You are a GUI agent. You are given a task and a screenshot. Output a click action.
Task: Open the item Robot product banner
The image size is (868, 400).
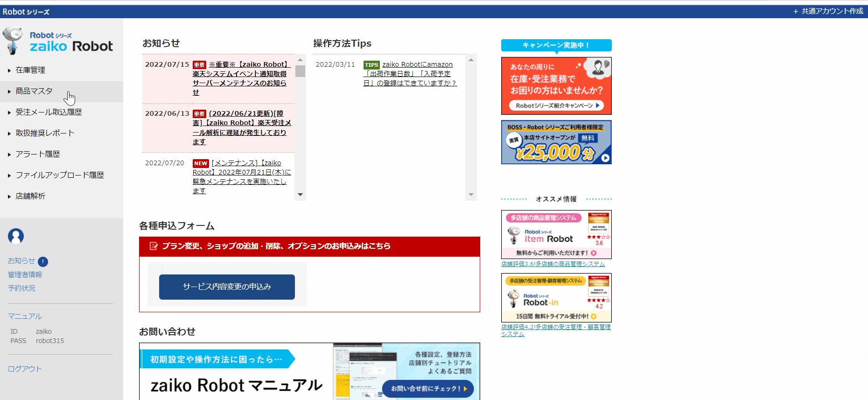[556, 234]
